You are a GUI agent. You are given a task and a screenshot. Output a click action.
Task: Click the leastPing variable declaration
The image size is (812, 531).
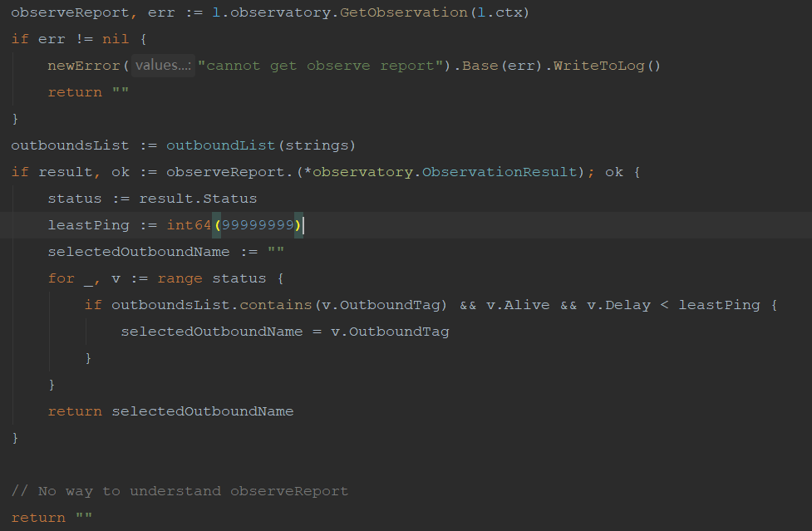point(89,225)
